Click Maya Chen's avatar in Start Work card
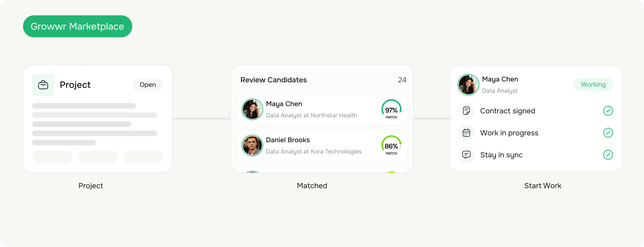 click(x=468, y=85)
